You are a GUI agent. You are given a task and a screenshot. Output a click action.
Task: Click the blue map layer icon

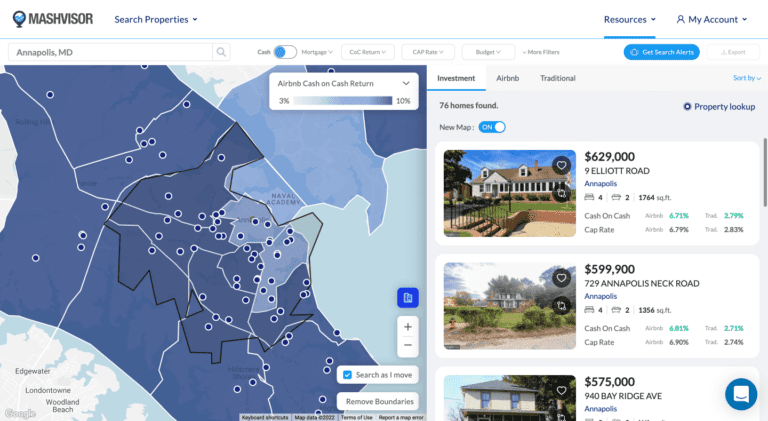[406, 298]
